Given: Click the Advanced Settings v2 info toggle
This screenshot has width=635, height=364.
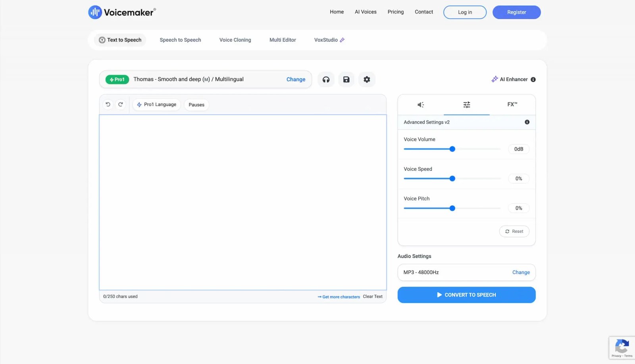Looking at the screenshot, I should click(x=527, y=122).
